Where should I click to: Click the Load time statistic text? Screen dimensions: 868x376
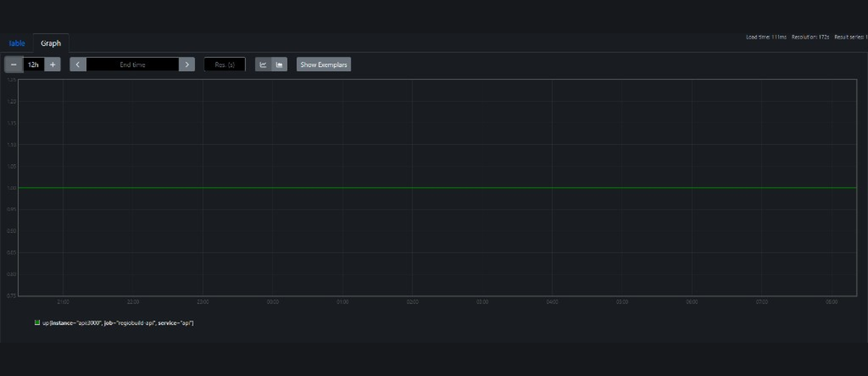pyautogui.click(x=766, y=37)
